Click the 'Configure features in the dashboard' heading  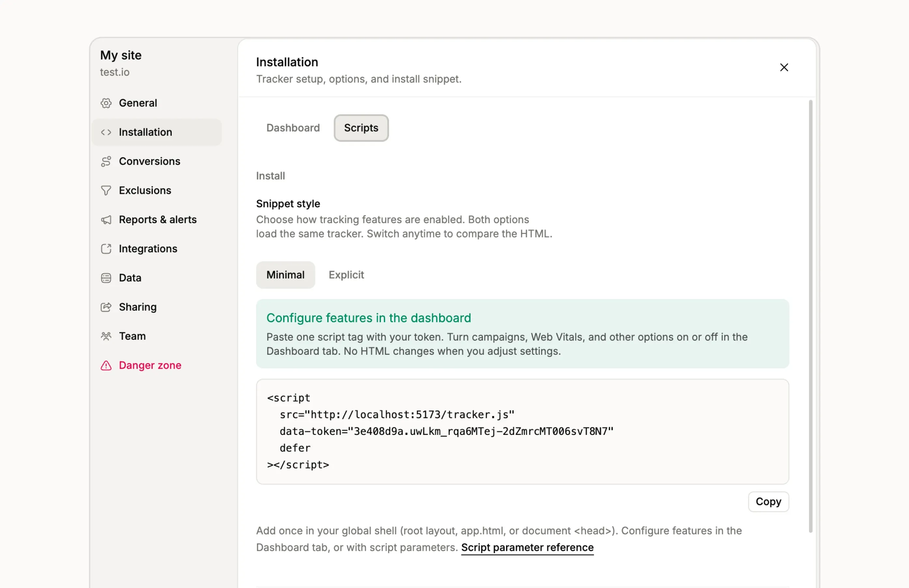pyautogui.click(x=368, y=318)
